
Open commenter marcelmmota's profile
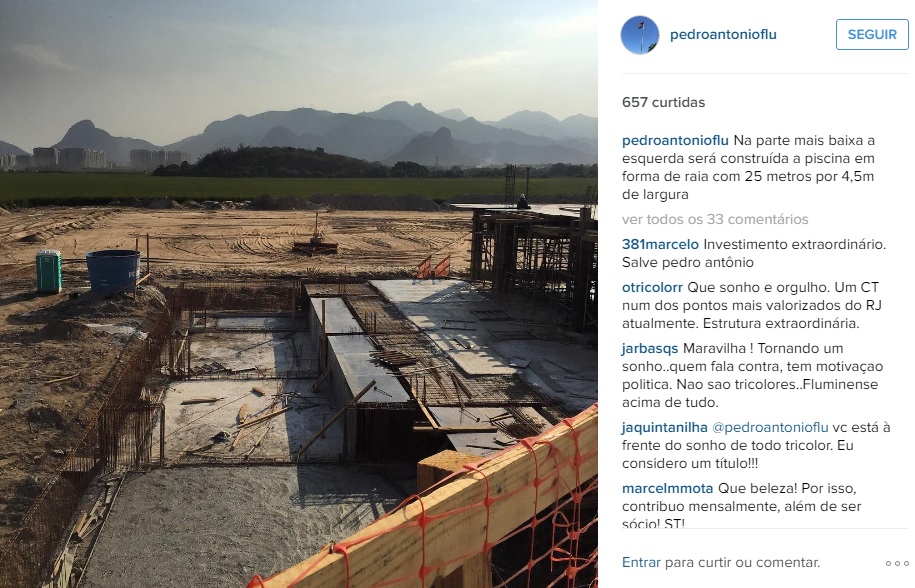[x=668, y=488]
